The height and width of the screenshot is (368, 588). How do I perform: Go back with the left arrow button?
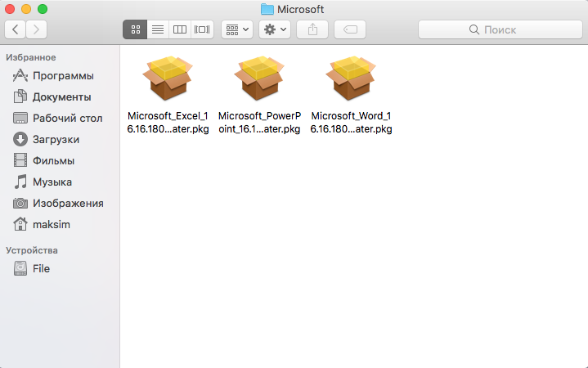point(15,29)
